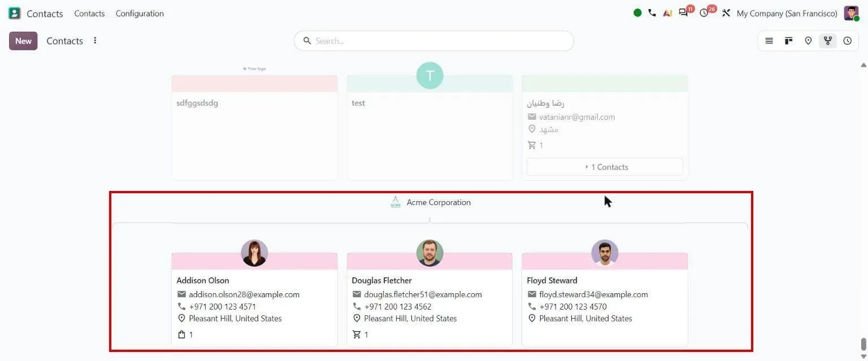Image resolution: width=868 pixels, height=361 pixels.
Task: Click the Acme Corporation heading
Action: click(439, 202)
